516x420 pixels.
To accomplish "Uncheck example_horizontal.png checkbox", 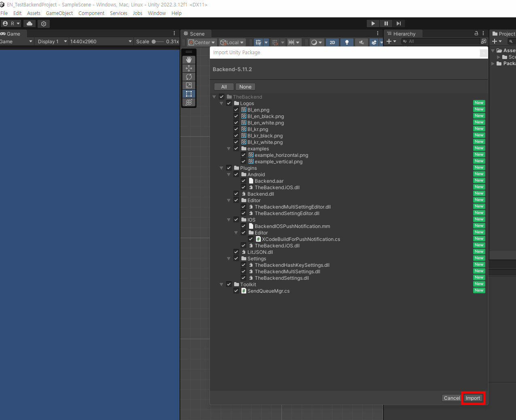I will click(x=243, y=155).
